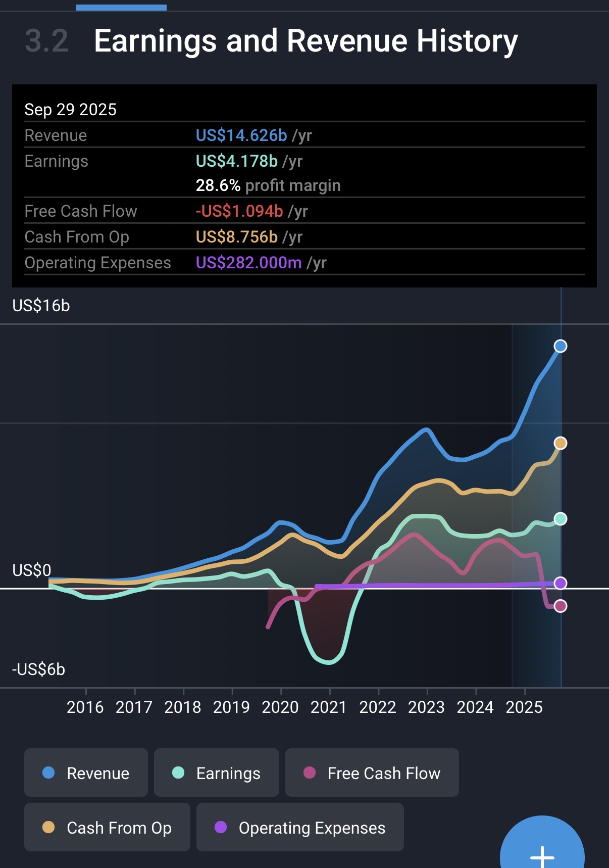Click the Earnings value US$4.178b
Image resolution: width=609 pixels, height=868 pixels.
(236, 161)
